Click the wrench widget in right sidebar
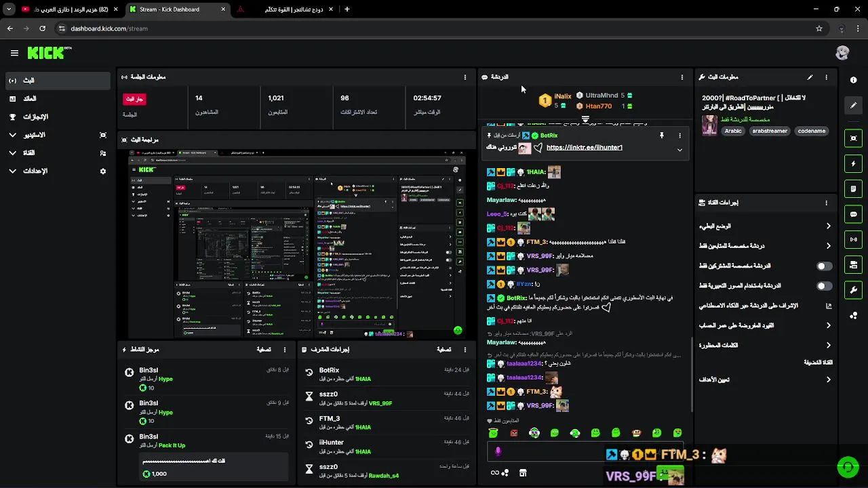This screenshot has height=488, width=868. click(853, 290)
